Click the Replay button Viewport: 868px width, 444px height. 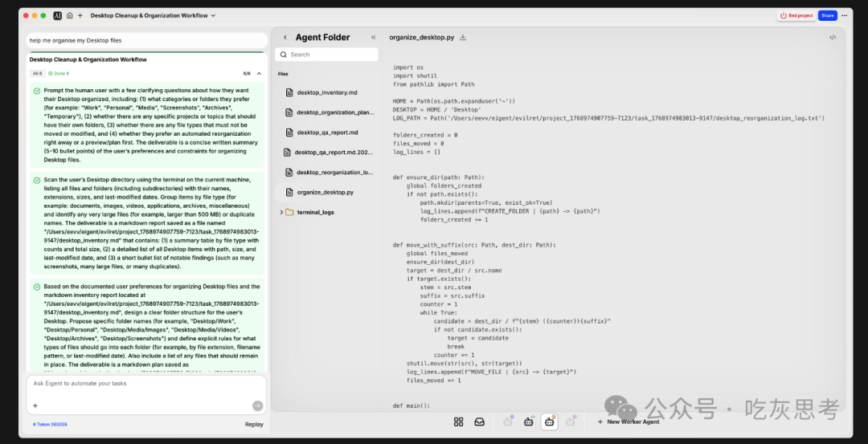point(254,425)
